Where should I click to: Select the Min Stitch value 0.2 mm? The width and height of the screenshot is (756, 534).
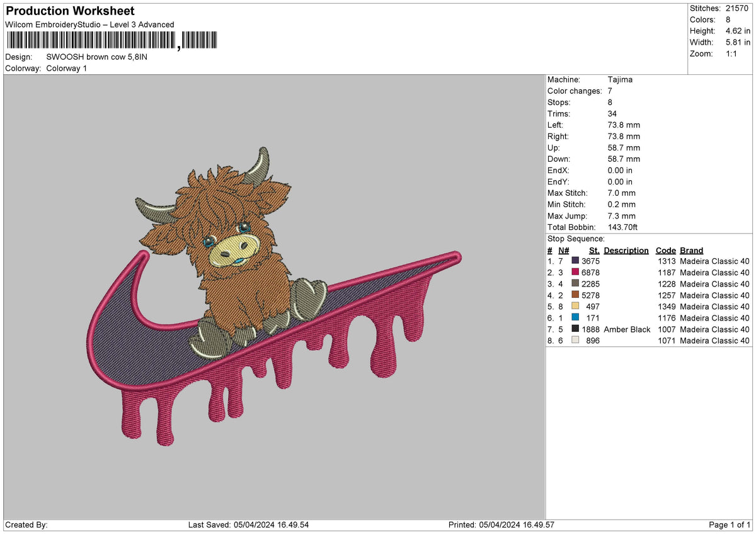click(622, 205)
